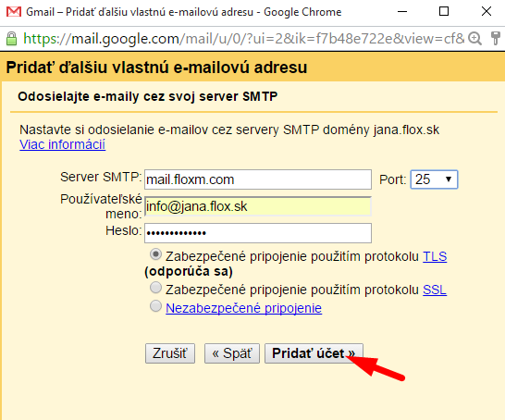Go back with the « Späť button

[232, 353]
